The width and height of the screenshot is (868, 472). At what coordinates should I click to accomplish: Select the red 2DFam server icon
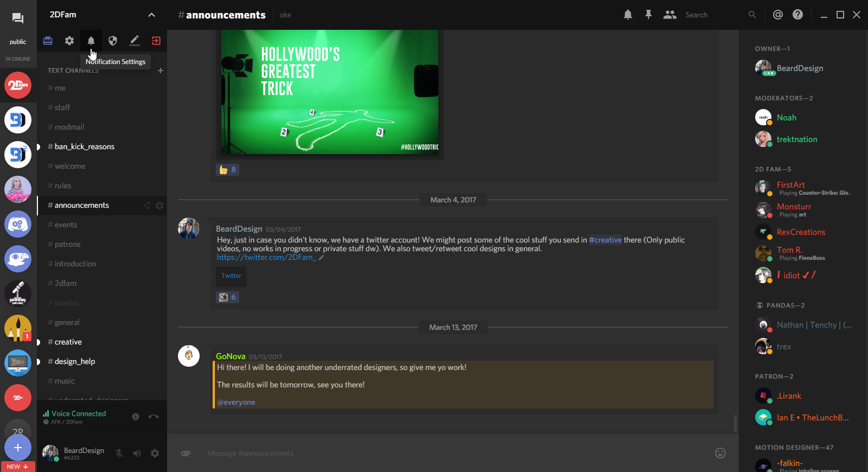18,85
